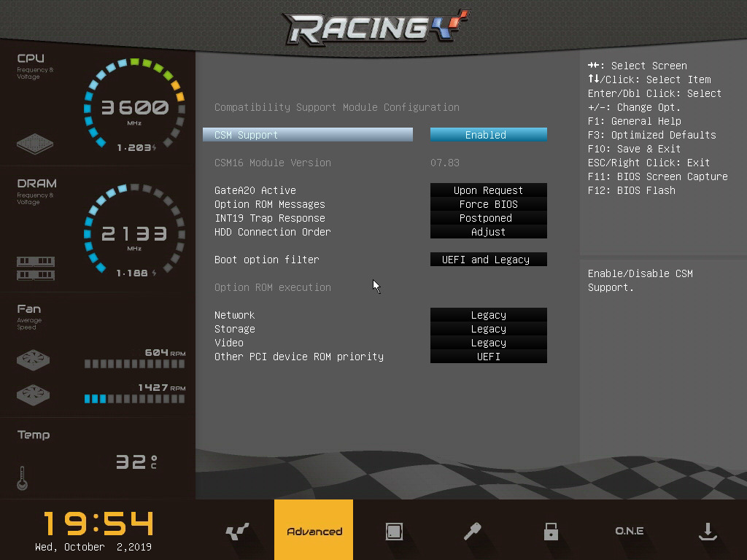Click the F1: General Help line
Screen dimensions: 747x560
click(635, 122)
